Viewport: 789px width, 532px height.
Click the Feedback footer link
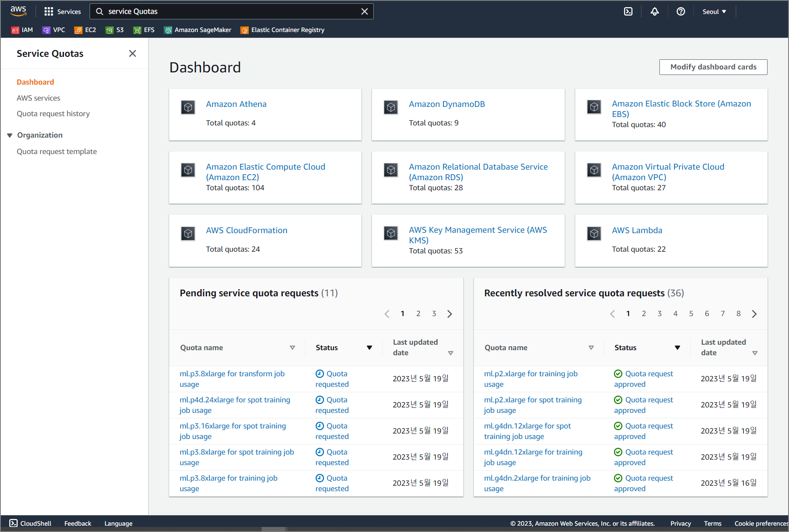(78, 523)
